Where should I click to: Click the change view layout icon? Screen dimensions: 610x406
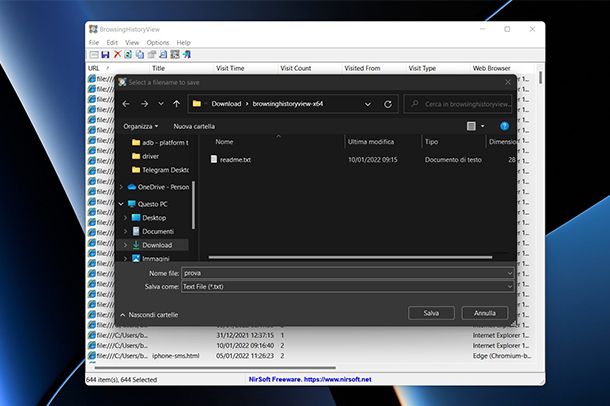pos(471,126)
